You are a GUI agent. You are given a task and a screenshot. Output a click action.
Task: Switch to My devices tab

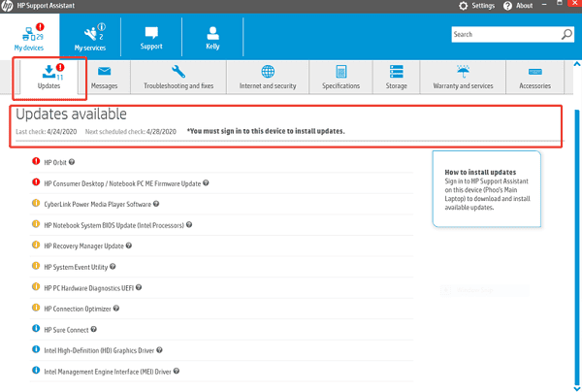[x=28, y=35]
